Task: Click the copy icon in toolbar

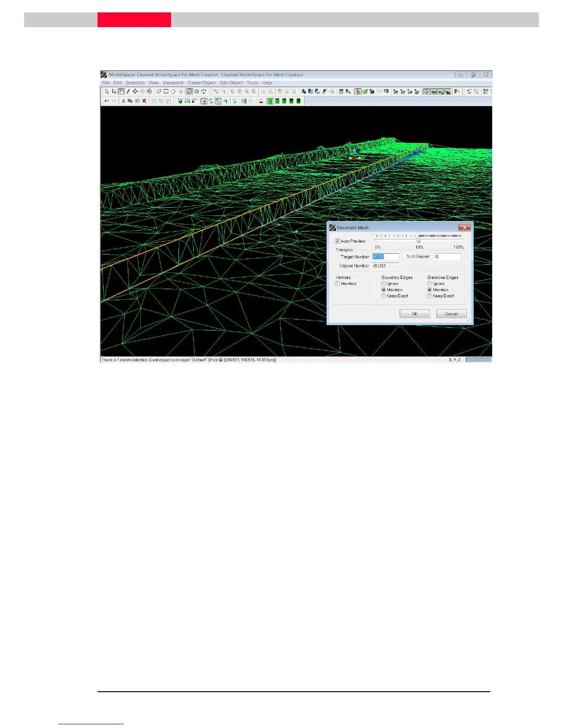Action: click(130, 101)
